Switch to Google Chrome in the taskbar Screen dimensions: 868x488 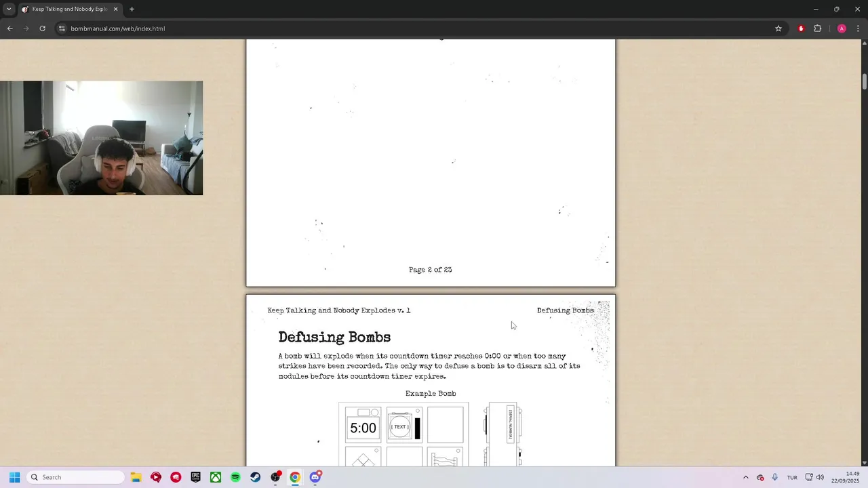pyautogui.click(x=295, y=477)
